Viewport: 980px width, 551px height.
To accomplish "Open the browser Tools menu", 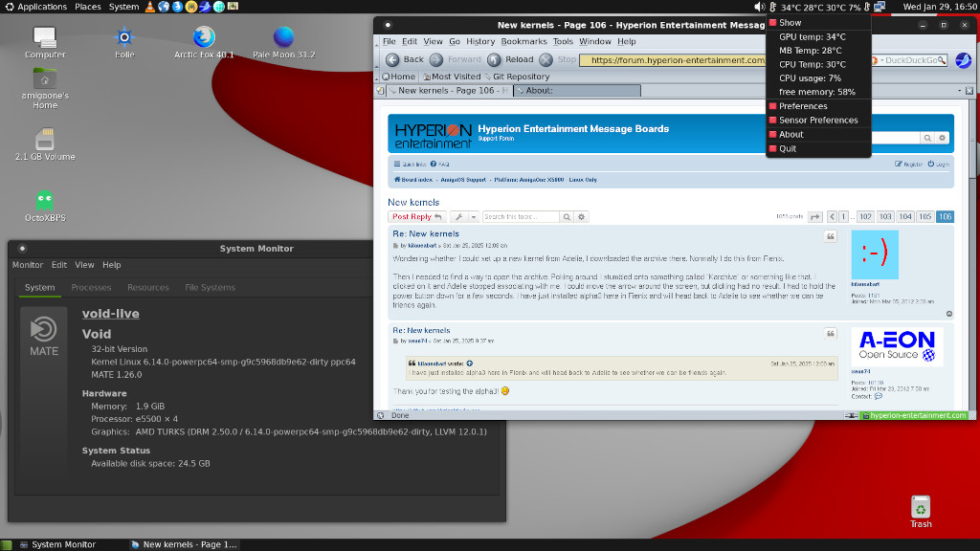I will click(563, 41).
